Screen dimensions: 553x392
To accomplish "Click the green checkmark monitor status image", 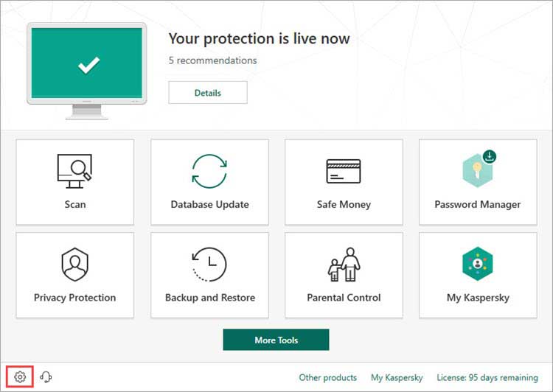I will (x=87, y=71).
